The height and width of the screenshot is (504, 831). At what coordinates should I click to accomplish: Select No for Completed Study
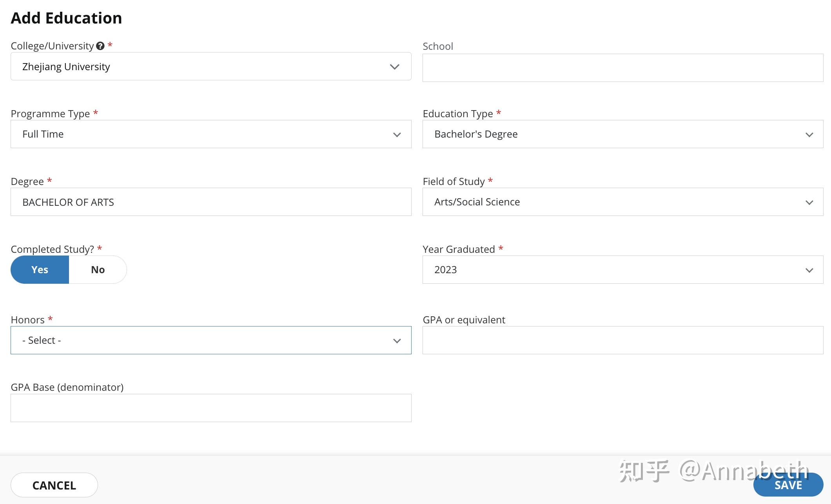tap(98, 270)
